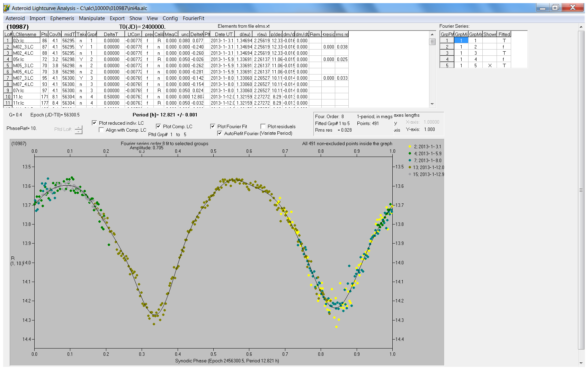Click the T0(JD)= 2400000. text
588x370 pixels.
click(142, 27)
